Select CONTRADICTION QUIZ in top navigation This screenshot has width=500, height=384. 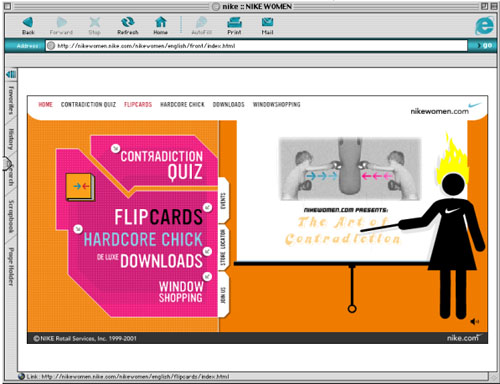[88, 104]
